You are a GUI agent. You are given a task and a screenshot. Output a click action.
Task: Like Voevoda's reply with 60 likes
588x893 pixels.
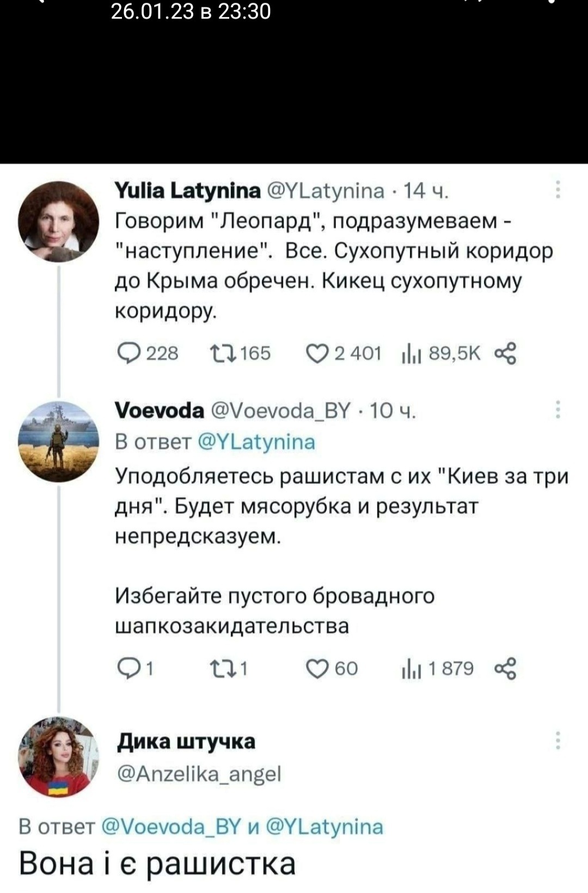(316, 668)
